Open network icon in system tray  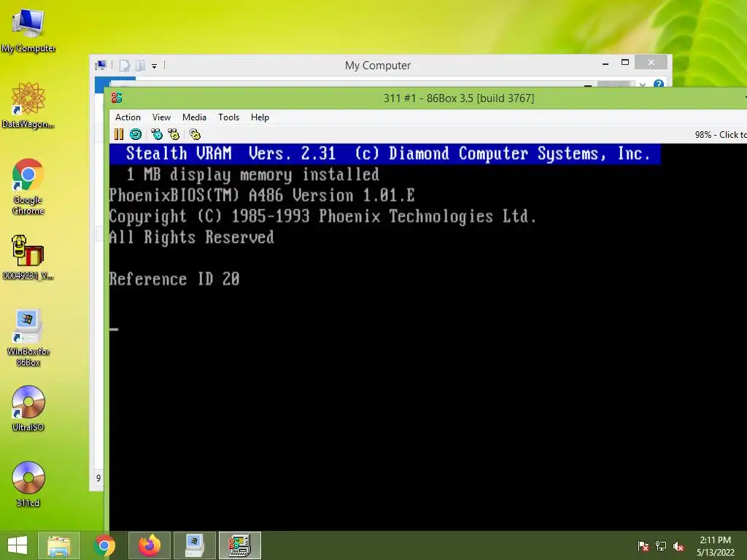pyautogui.click(x=661, y=546)
